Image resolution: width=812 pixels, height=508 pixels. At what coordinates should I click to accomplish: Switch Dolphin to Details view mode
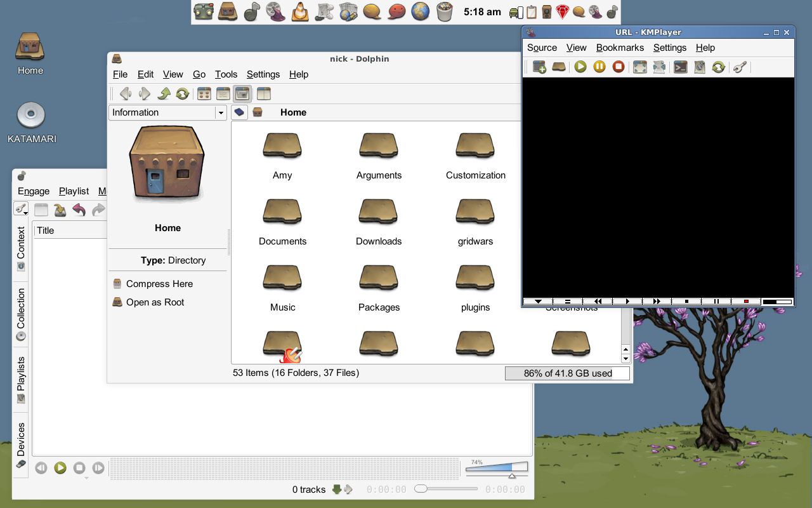[x=223, y=94]
